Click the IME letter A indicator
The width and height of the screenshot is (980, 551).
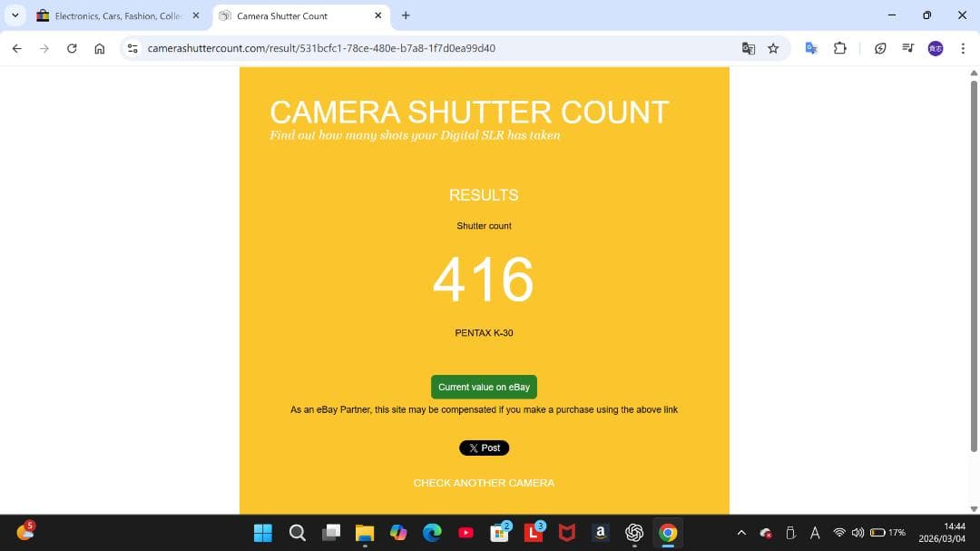(x=815, y=533)
